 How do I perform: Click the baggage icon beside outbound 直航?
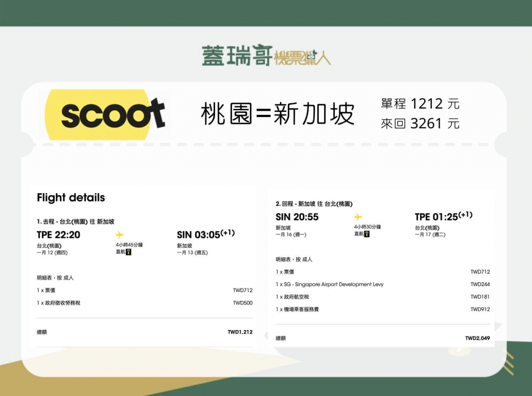pyautogui.click(x=128, y=252)
